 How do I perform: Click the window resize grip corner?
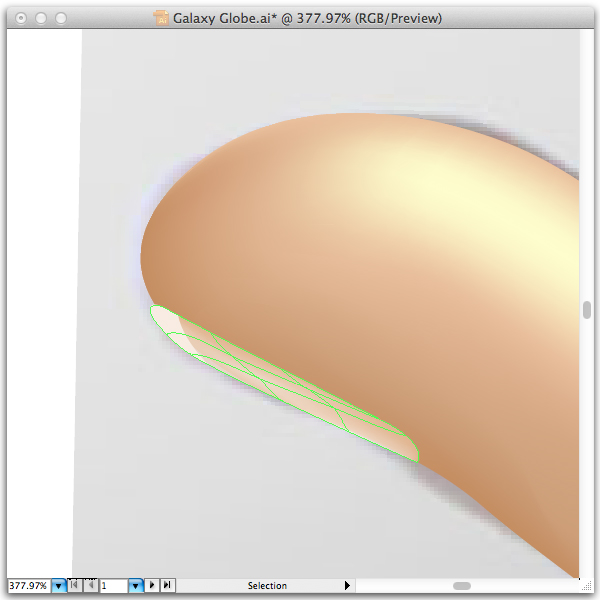[x=587, y=586]
